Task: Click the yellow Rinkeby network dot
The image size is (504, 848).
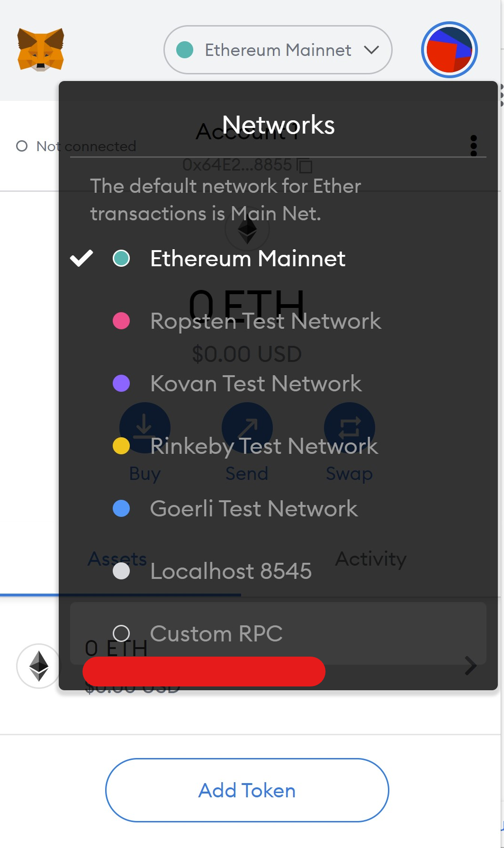Action: (121, 446)
